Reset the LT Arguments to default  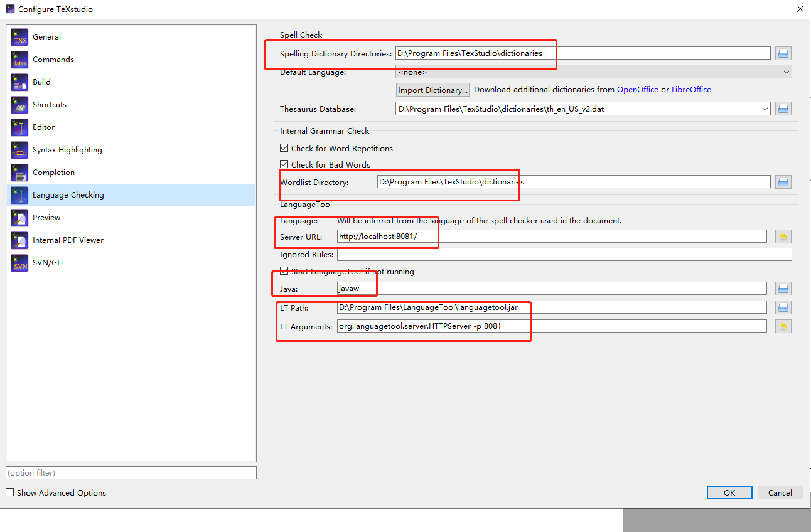click(x=783, y=326)
